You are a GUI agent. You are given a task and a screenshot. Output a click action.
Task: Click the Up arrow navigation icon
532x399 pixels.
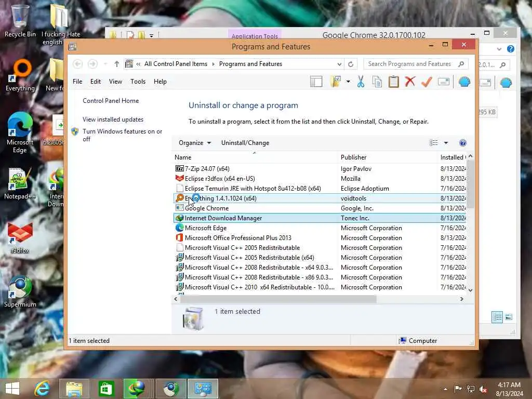[117, 64]
